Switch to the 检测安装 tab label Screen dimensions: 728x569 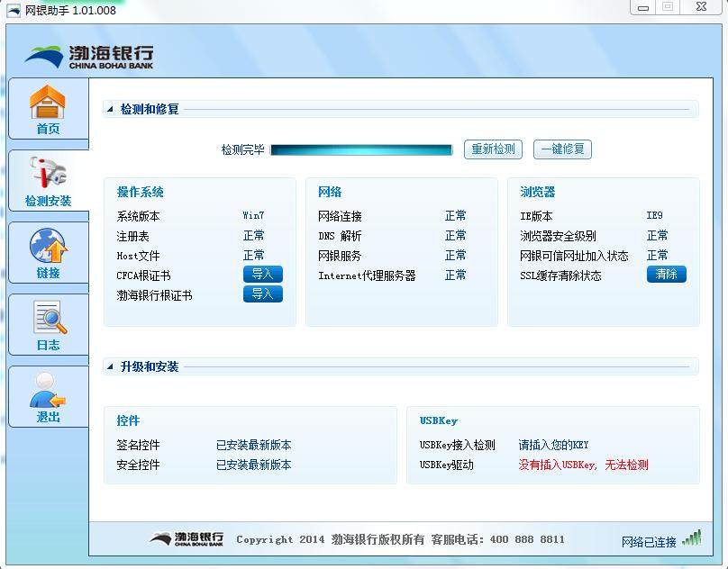coord(49,201)
